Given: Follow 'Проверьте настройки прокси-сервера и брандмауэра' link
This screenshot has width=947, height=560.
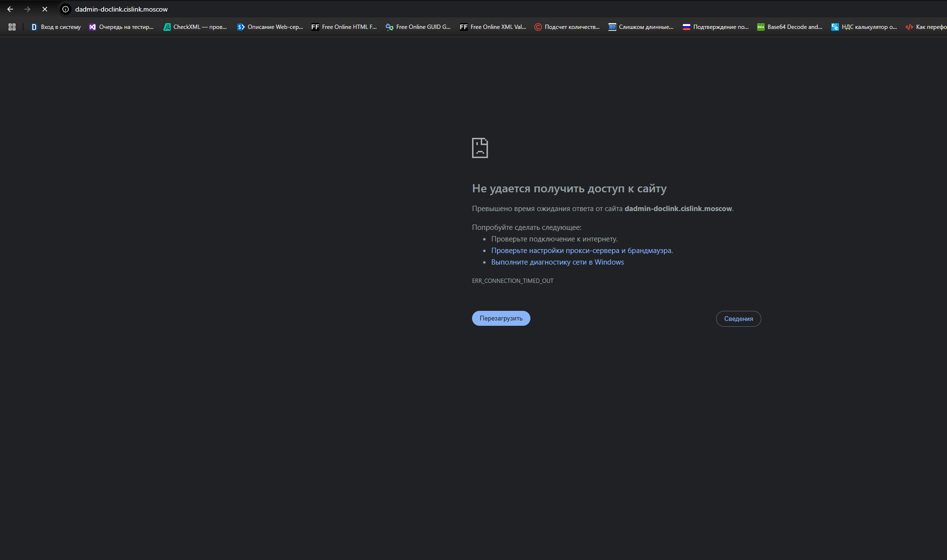Looking at the screenshot, I should 582,251.
